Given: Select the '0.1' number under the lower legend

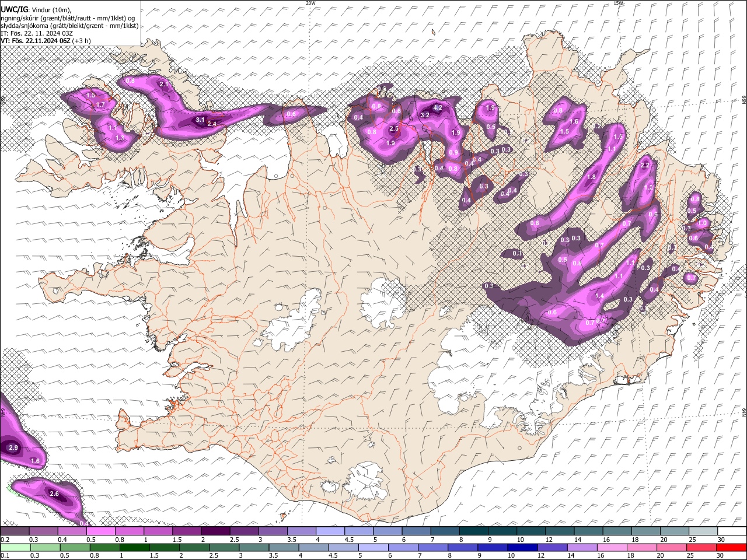Looking at the screenshot, I should tap(4, 555).
